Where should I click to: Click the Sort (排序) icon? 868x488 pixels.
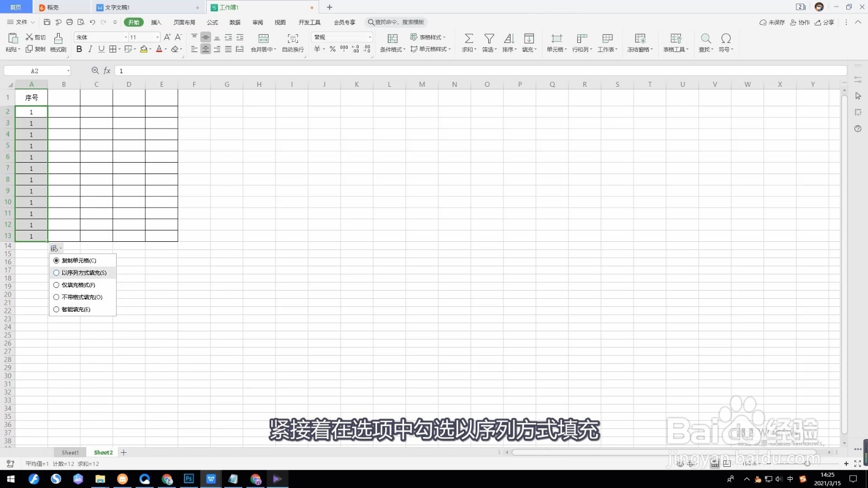[x=509, y=38]
